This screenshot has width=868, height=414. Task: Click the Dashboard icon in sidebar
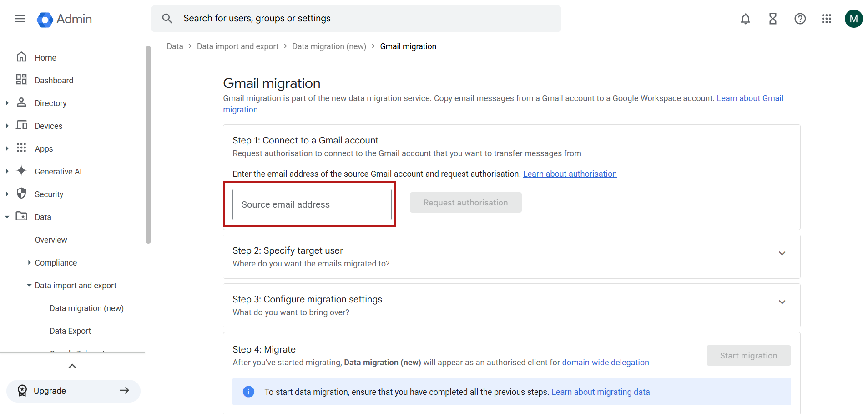(x=21, y=80)
